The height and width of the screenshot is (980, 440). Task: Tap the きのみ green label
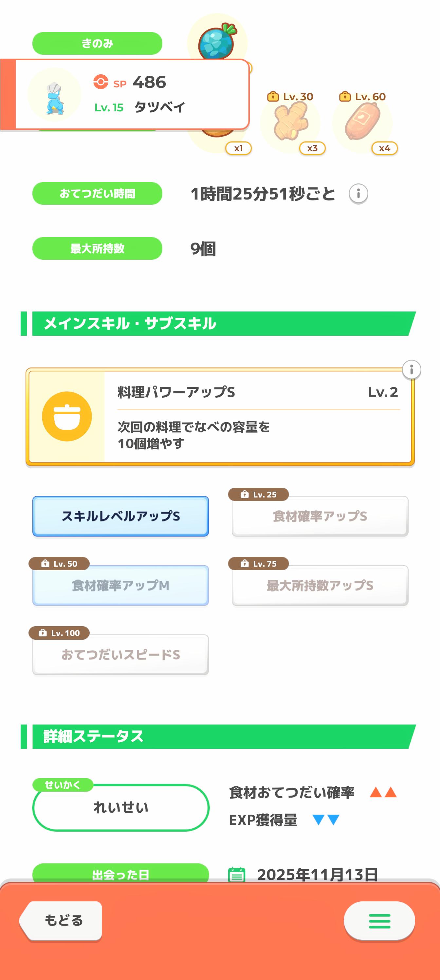tap(97, 43)
